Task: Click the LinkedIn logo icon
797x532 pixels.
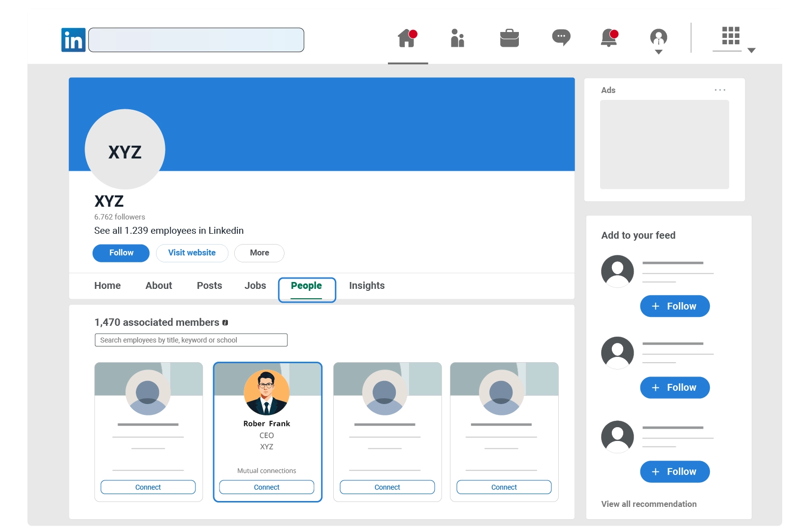Action: tap(73, 40)
